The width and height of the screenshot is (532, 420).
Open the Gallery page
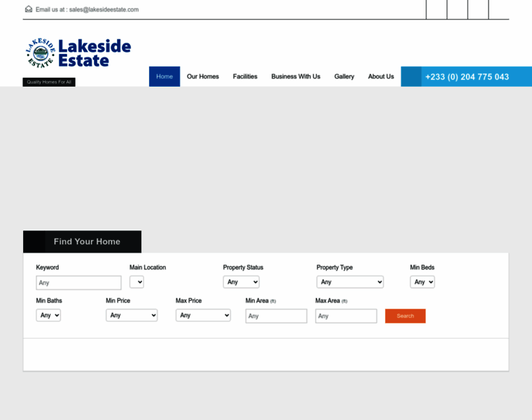click(344, 76)
